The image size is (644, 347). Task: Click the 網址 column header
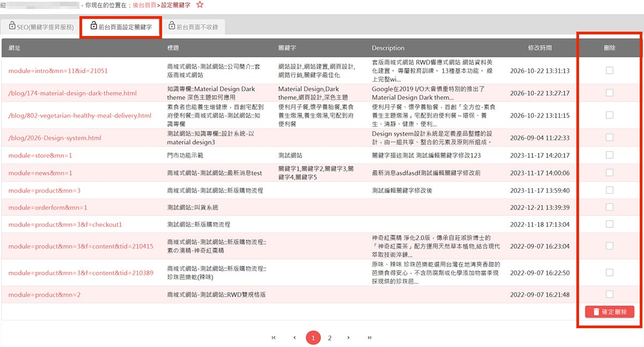click(14, 48)
